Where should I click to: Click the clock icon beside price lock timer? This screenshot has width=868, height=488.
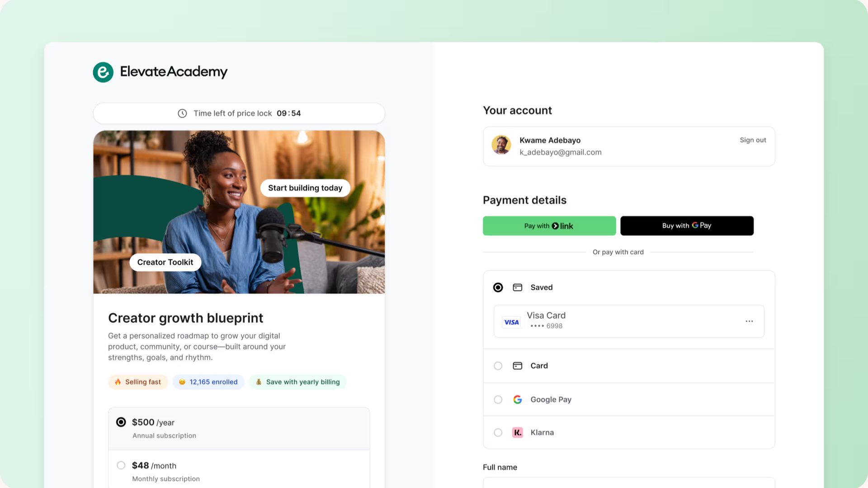coord(182,113)
